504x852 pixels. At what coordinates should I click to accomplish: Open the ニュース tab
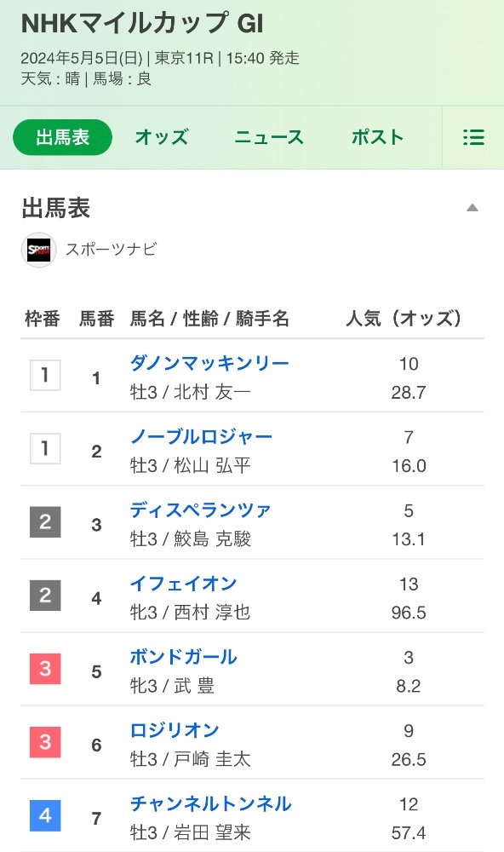tap(269, 137)
